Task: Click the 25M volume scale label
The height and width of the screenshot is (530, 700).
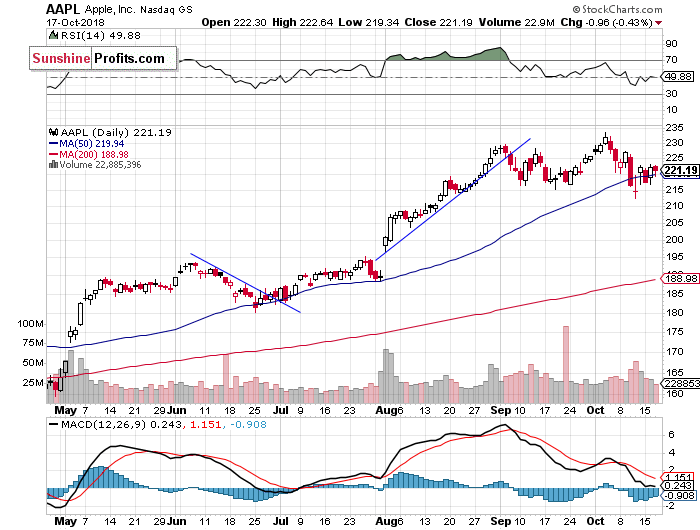Action: [33, 383]
